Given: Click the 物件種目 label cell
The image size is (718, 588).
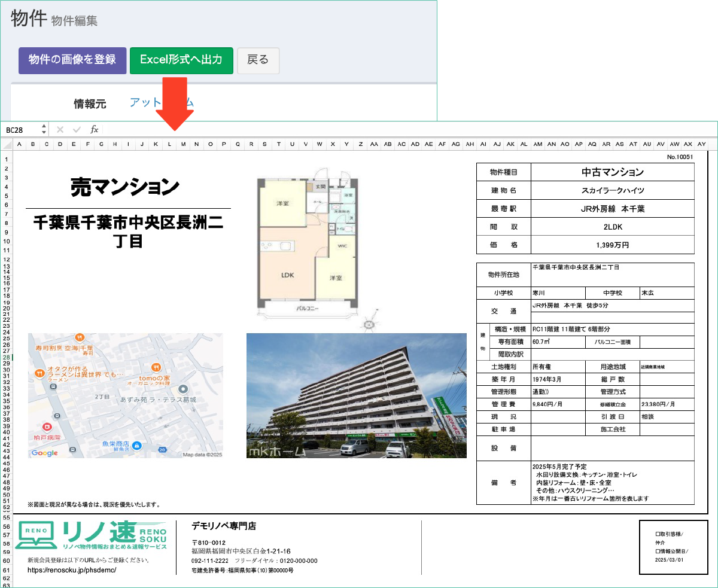Looking at the screenshot, I should pyautogui.click(x=504, y=172).
